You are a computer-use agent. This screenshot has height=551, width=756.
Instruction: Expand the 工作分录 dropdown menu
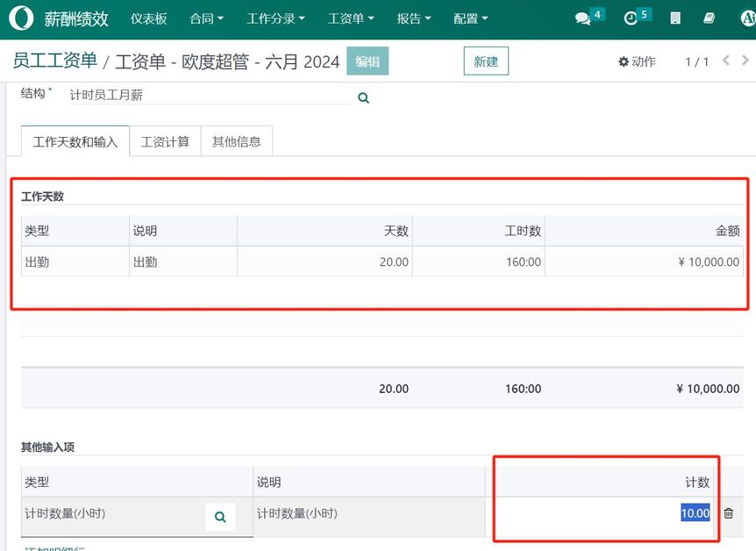click(275, 18)
